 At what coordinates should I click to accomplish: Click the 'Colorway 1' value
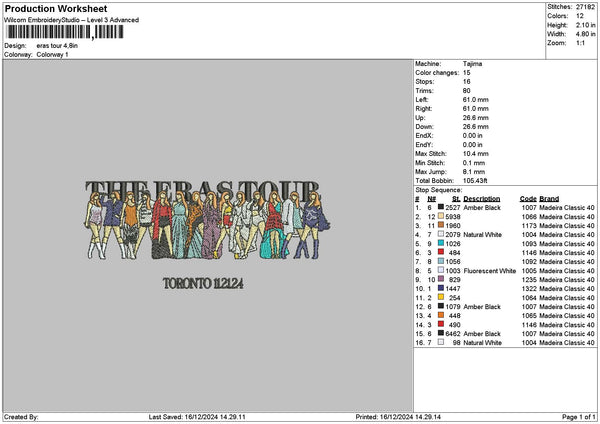point(52,55)
